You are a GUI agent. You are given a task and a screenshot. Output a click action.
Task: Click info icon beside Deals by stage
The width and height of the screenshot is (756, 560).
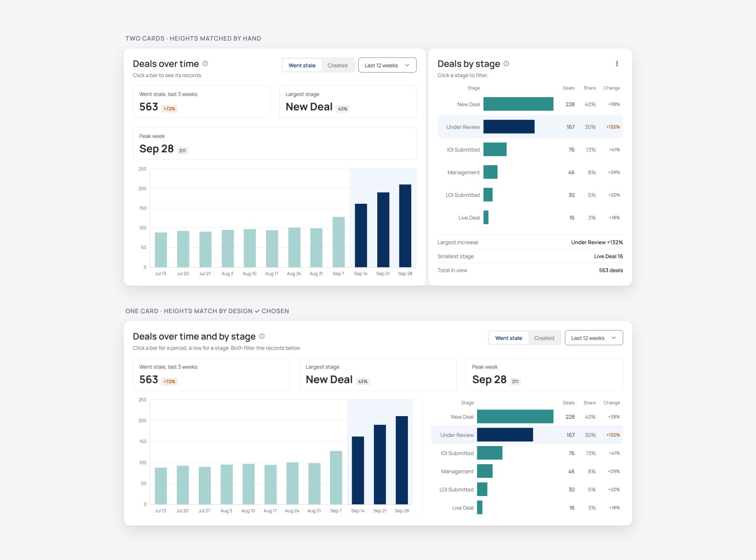tap(506, 64)
